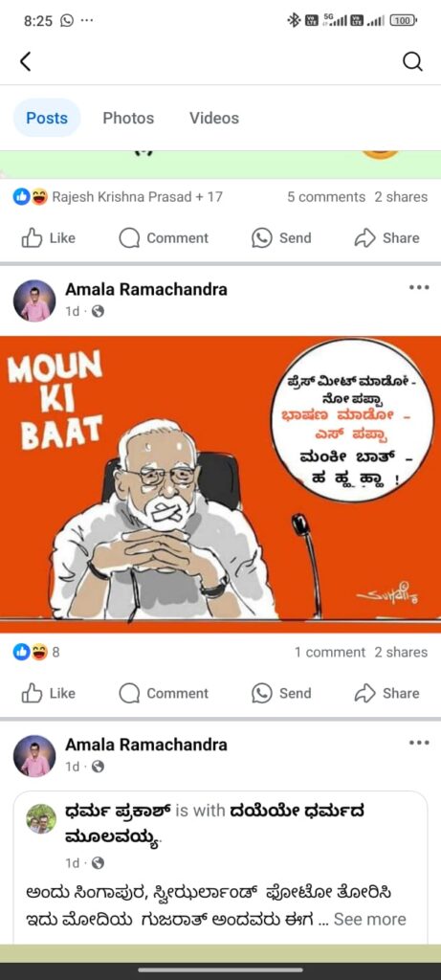Open Amala Ramachandra's profile picture on the cartoon post
This screenshot has height=980, width=441.
(34, 301)
